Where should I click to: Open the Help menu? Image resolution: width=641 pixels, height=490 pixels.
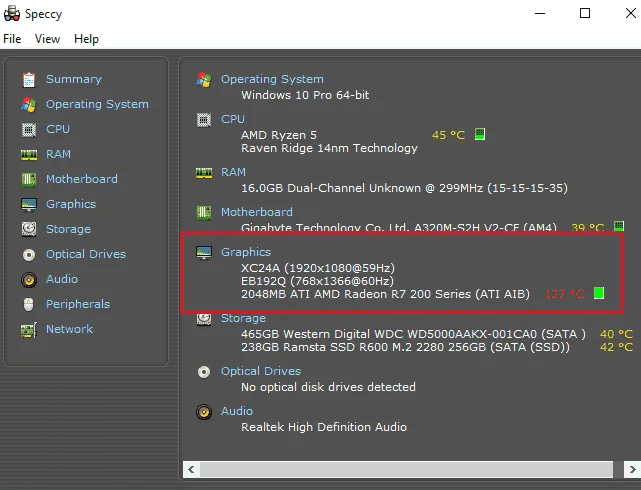click(x=86, y=39)
